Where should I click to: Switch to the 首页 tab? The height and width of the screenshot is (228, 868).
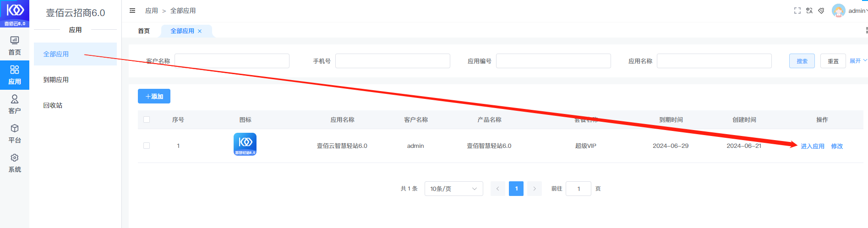[x=144, y=31]
